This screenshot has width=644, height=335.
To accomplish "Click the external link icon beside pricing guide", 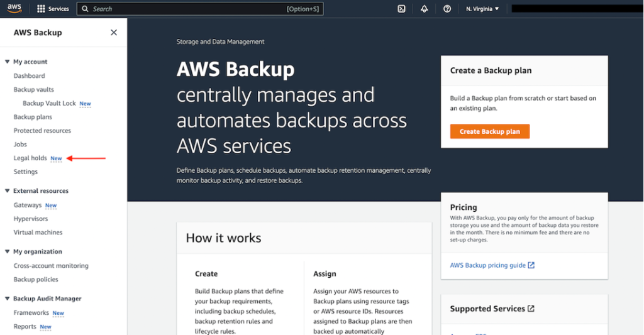I will pyautogui.click(x=531, y=265).
